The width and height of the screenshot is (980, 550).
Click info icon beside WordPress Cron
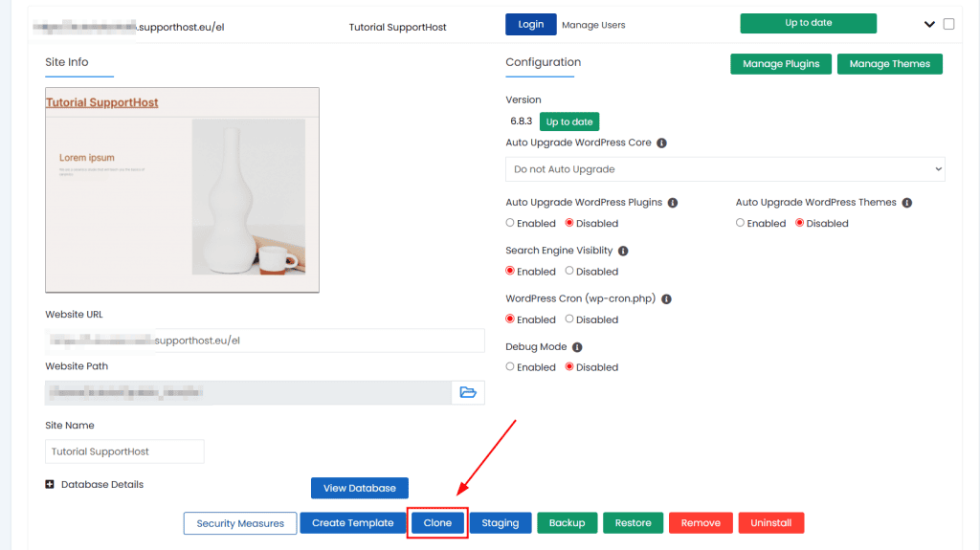pos(666,298)
